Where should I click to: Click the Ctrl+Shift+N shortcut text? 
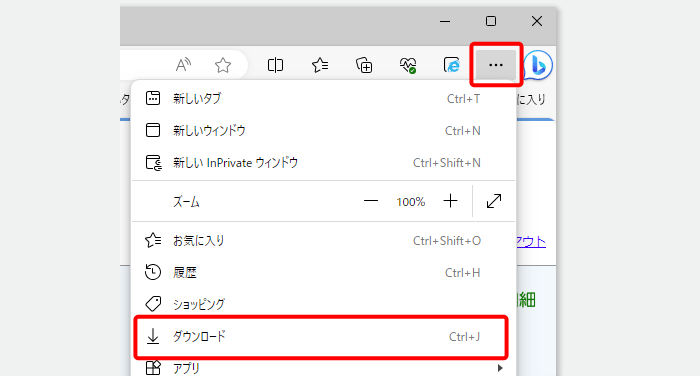[447, 163]
